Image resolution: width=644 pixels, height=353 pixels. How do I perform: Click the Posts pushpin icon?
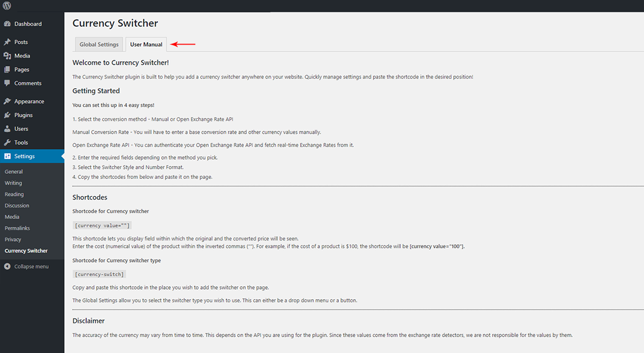(x=7, y=42)
